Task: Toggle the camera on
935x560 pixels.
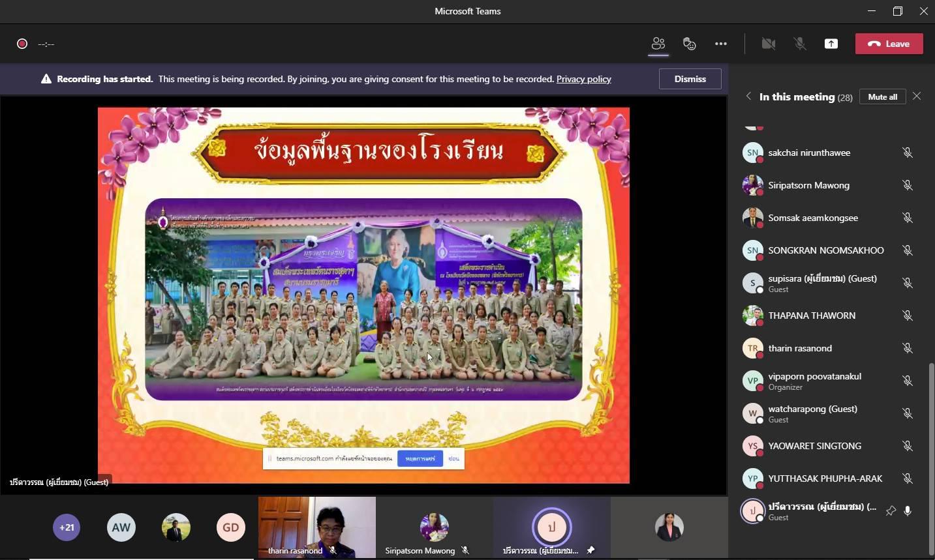Action: click(769, 44)
